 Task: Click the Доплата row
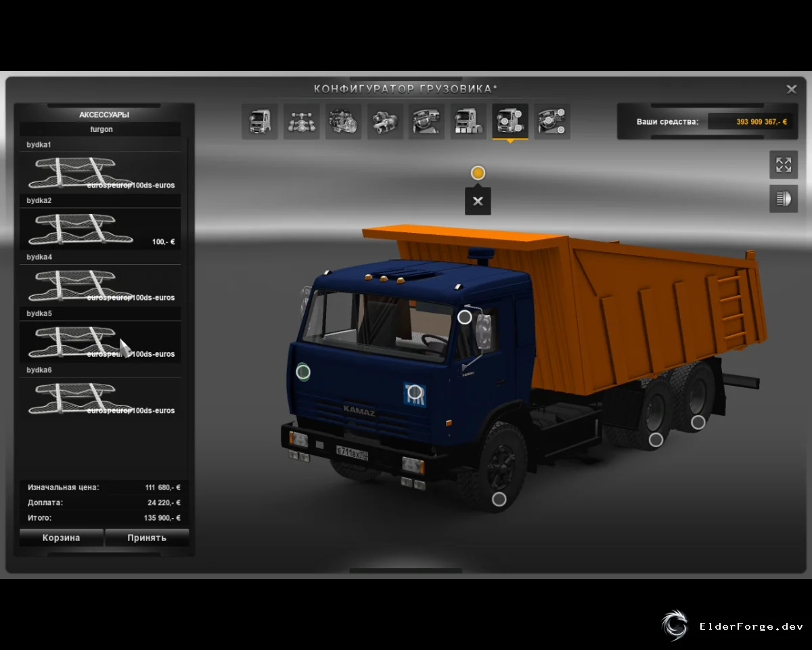[104, 503]
